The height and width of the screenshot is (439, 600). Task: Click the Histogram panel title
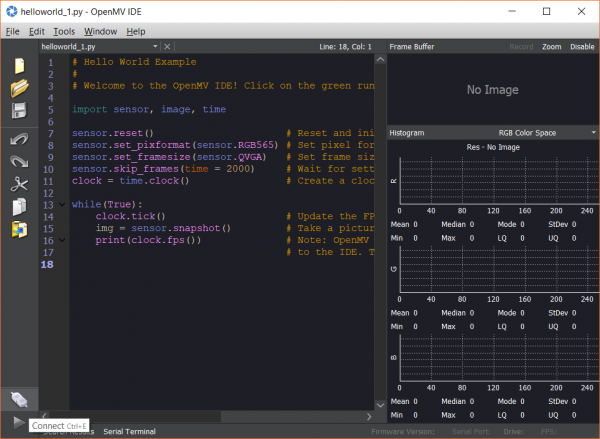pos(407,132)
